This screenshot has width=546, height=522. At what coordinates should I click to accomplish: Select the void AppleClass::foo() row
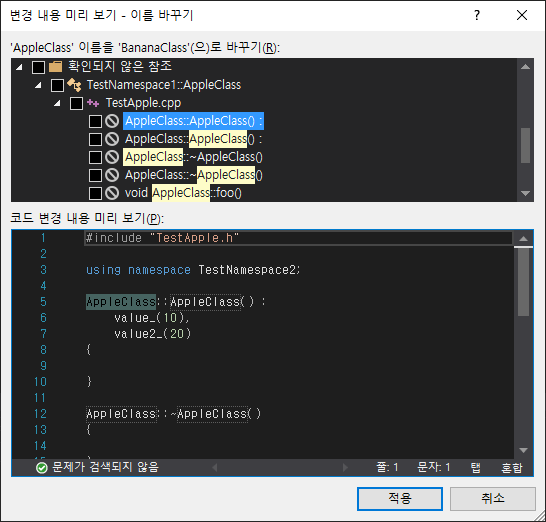(183, 193)
